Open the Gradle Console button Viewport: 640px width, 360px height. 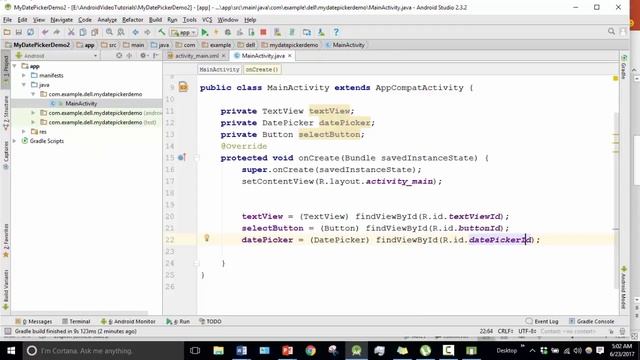591,321
